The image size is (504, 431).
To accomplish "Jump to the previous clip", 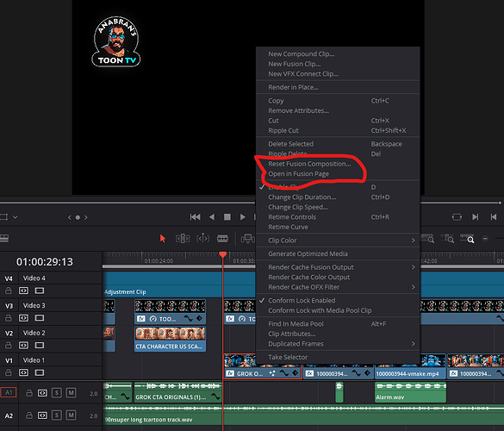I will click(494, 217).
